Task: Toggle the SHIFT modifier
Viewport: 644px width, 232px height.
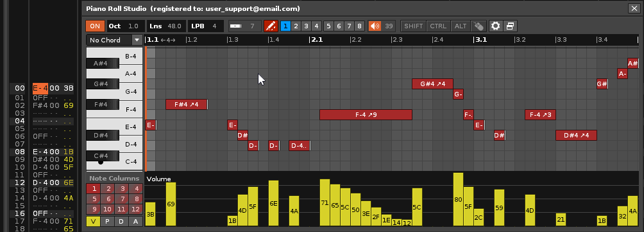Action: 413,26
